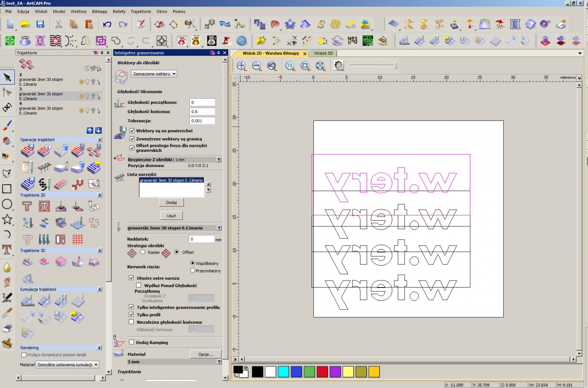
Task: Select the paint brush tool
Action: pyautogui.click(x=7, y=125)
